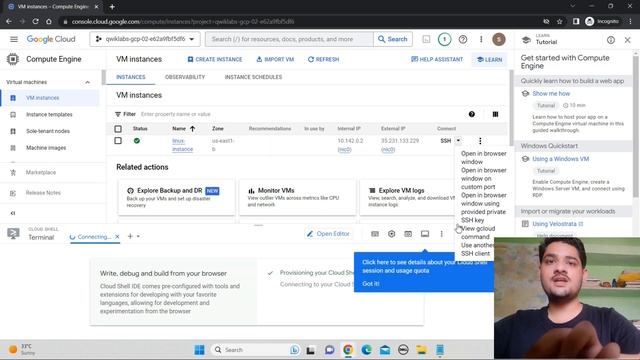640x360 pixels.
Task: Toggle the Learn panel button
Action: click(489, 60)
